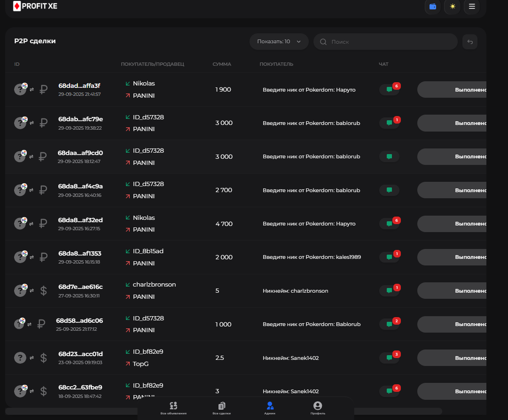Switch to "Все сделки" tab

(222, 408)
